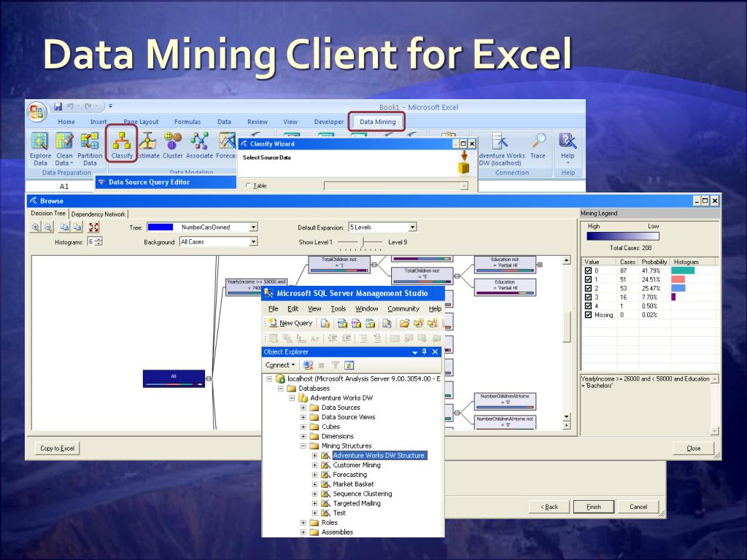Click red size-to-fit icon in Browse toolbar
The image size is (747, 560).
click(94, 227)
